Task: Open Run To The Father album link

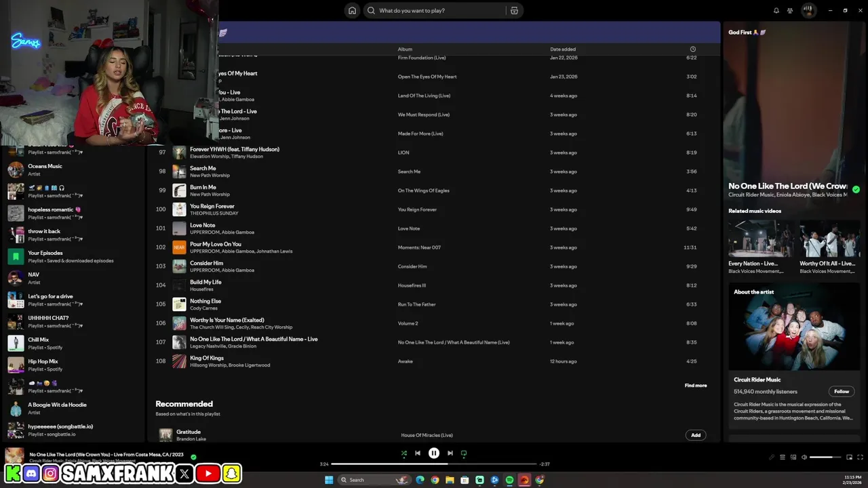Action: (416, 304)
